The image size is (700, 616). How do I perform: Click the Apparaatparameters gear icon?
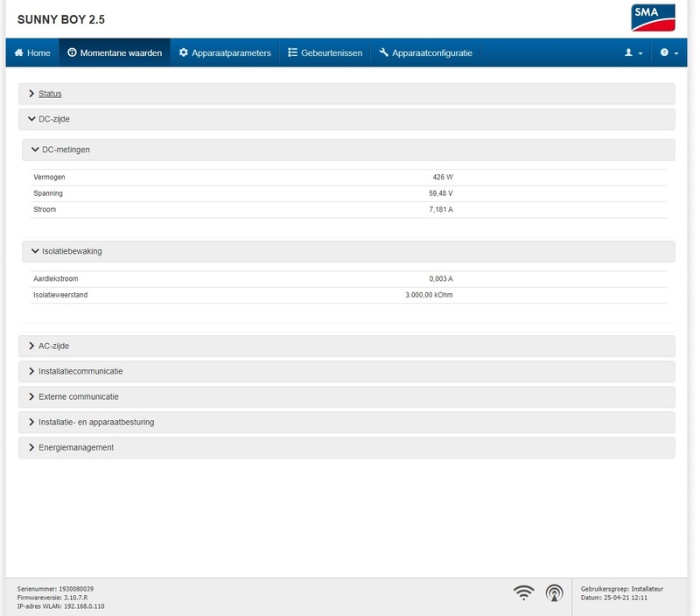[x=184, y=52]
